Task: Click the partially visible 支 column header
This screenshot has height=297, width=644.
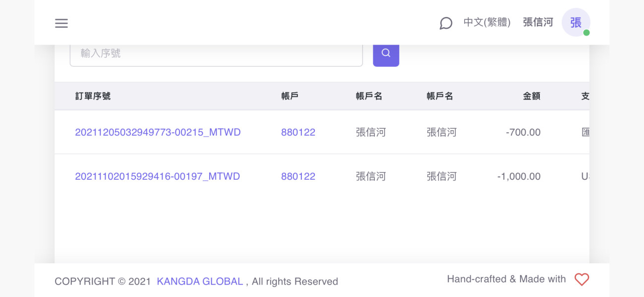Action: [x=585, y=96]
